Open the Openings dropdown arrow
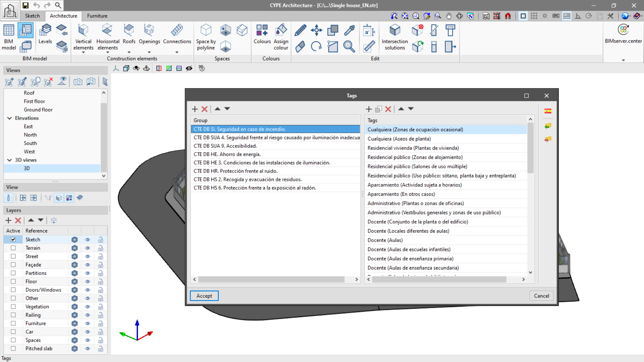Image resolution: width=644 pixels, height=362 pixels. [x=149, y=52]
